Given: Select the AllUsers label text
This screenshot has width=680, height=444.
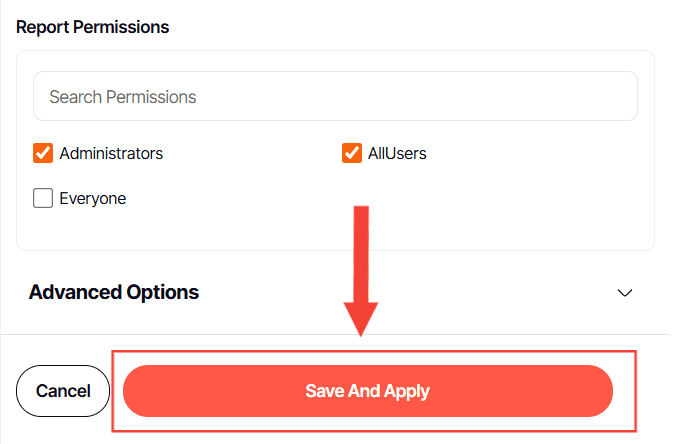Looking at the screenshot, I should tap(397, 153).
